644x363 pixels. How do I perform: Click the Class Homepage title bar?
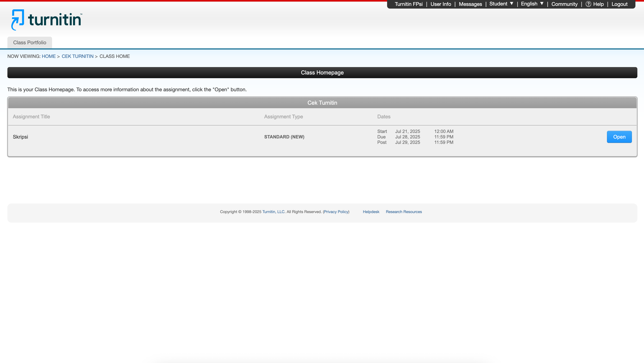click(x=322, y=73)
